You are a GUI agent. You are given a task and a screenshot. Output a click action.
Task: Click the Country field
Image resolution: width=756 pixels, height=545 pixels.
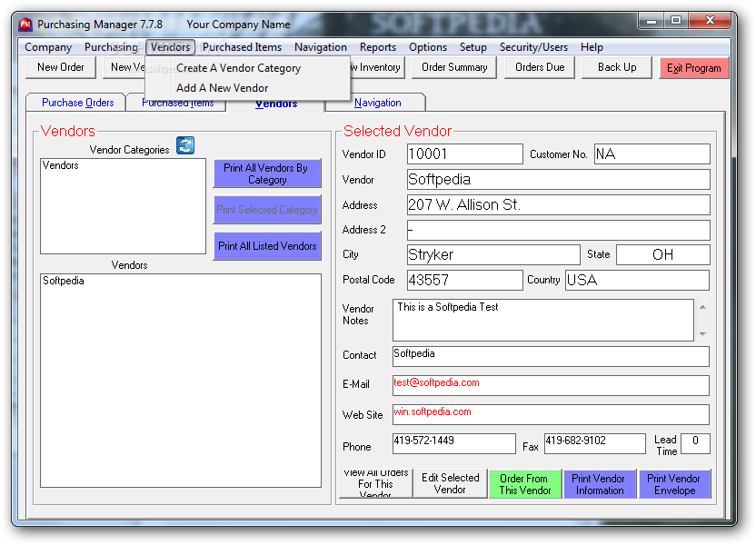637,280
